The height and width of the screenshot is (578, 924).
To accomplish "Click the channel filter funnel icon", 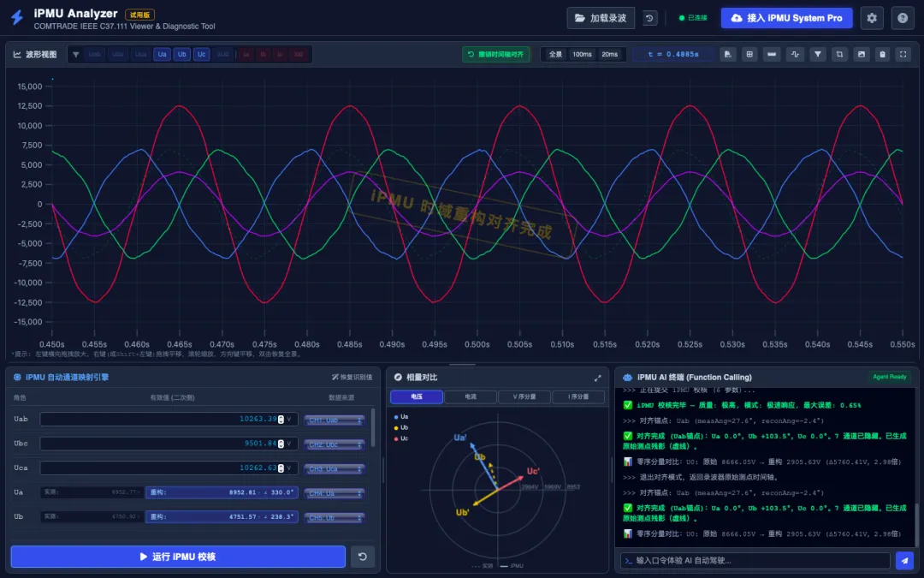I will tap(76, 54).
